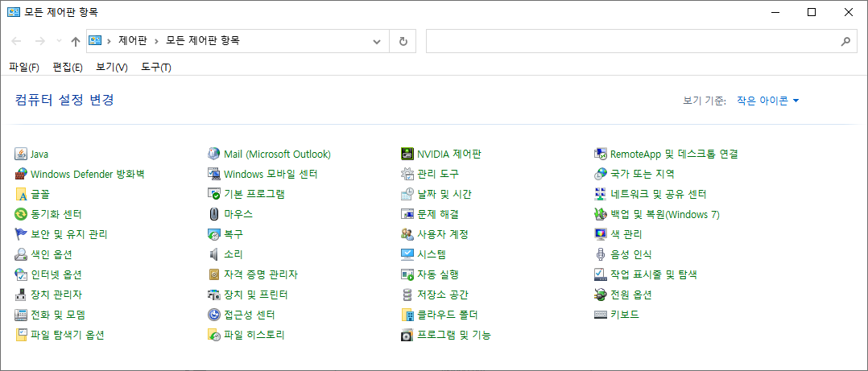Viewport: 868px width, 371px height.
Task: Open the 시스템 link
Action: click(x=432, y=254)
